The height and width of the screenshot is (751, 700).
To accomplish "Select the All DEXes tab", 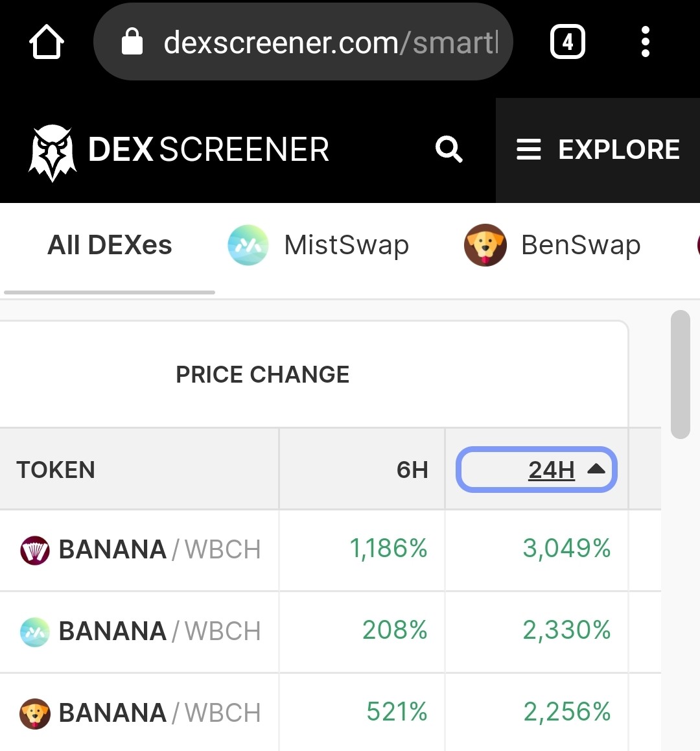I will pos(110,245).
